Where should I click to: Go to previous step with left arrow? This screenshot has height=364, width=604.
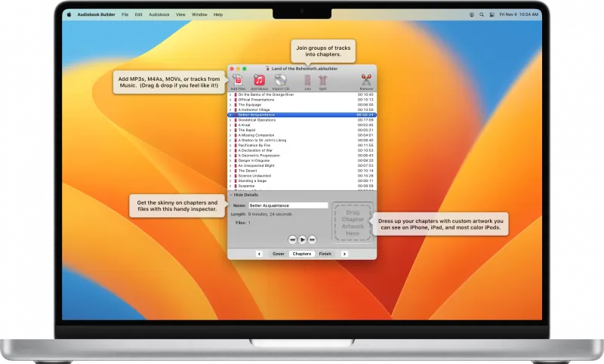tap(259, 254)
